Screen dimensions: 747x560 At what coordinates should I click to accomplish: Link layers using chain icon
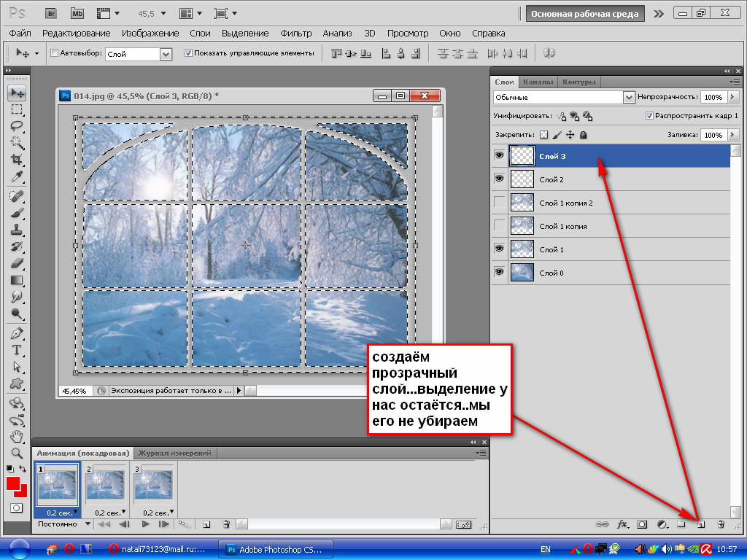pos(602,524)
